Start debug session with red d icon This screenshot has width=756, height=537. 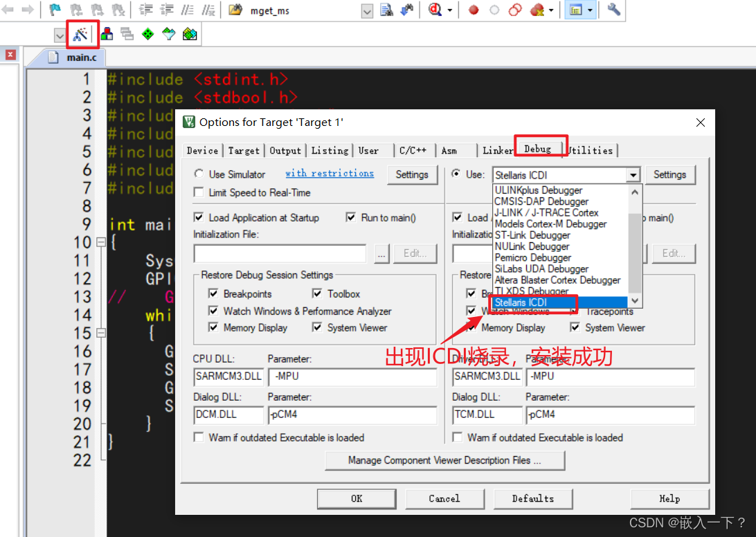click(435, 9)
